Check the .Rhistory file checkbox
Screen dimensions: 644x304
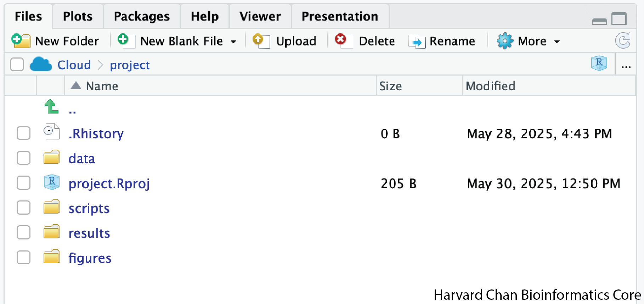23,133
